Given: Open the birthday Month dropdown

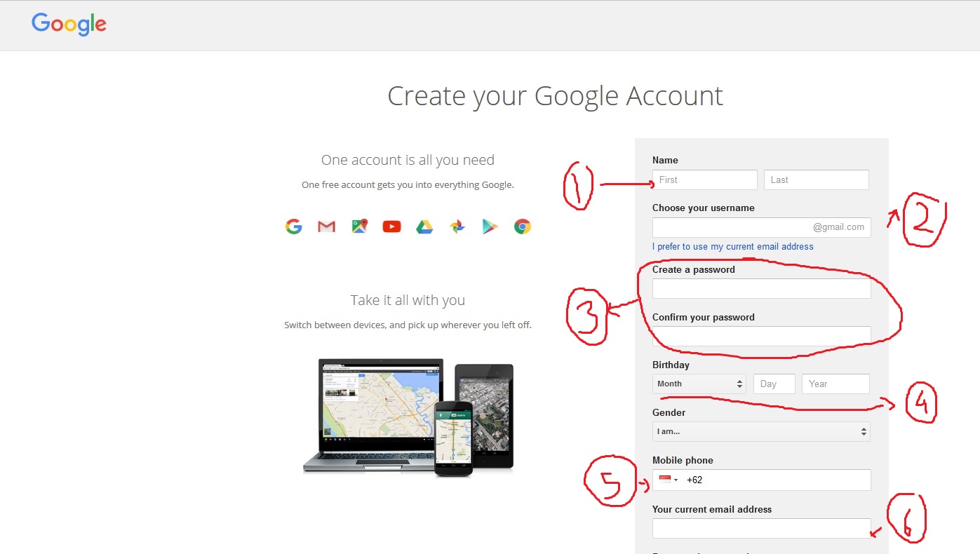Looking at the screenshot, I should coord(699,384).
